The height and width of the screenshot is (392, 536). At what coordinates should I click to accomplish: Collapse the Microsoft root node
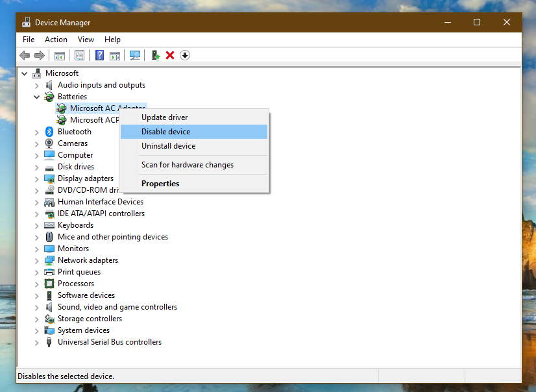pos(25,73)
